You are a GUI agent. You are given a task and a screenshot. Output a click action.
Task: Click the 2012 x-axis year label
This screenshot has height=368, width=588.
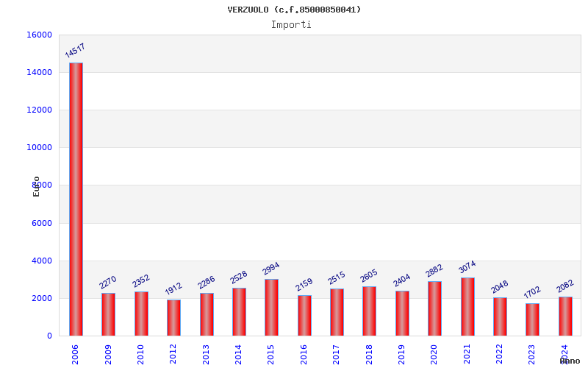[x=173, y=355]
